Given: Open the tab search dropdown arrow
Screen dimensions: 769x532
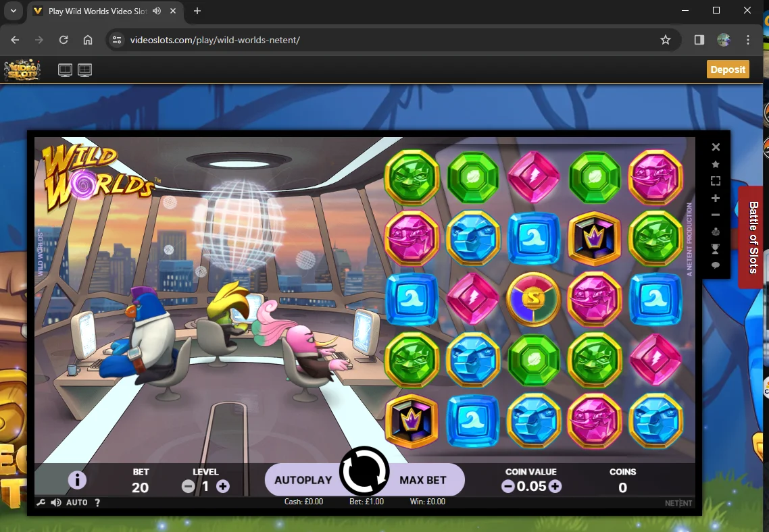Looking at the screenshot, I should tap(14, 11).
